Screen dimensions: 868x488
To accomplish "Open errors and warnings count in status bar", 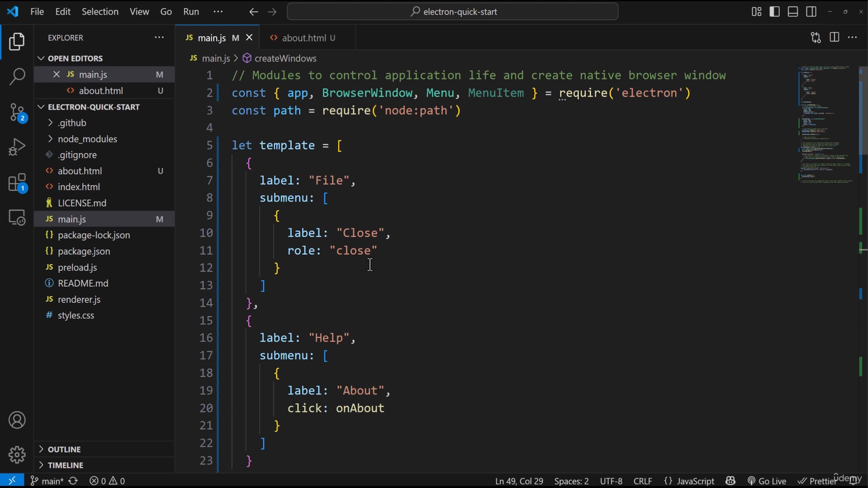I will click(x=107, y=481).
